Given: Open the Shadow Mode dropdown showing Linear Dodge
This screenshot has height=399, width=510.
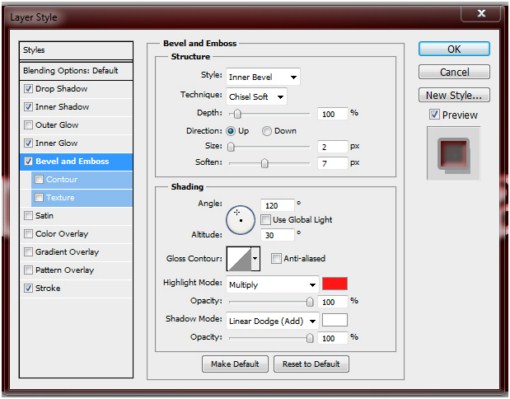Looking at the screenshot, I should point(272,321).
